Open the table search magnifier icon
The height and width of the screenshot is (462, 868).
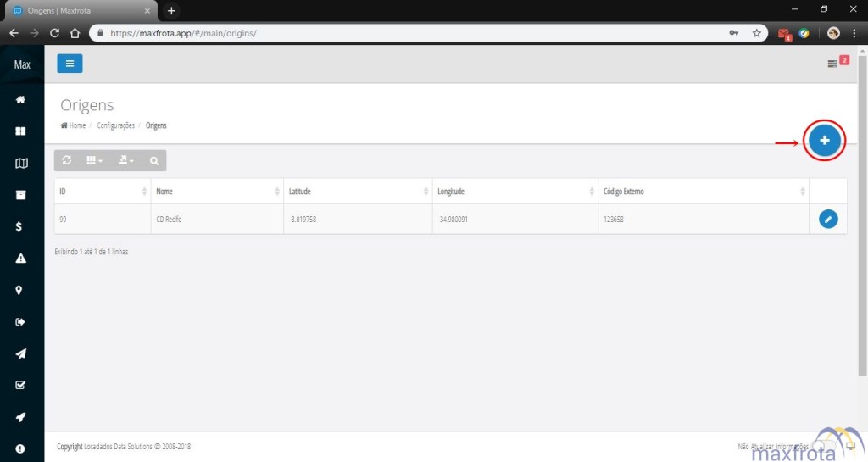tap(153, 160)
